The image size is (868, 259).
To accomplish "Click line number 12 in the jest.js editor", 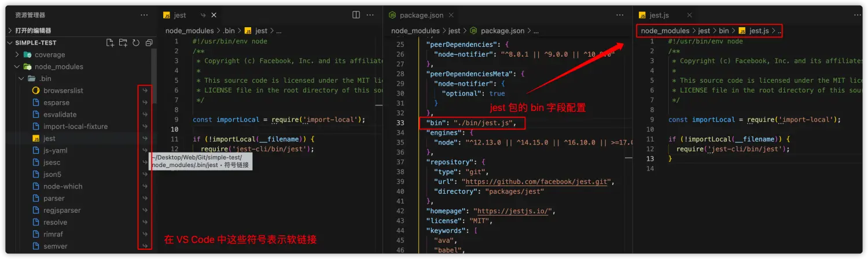I will 650,149.
